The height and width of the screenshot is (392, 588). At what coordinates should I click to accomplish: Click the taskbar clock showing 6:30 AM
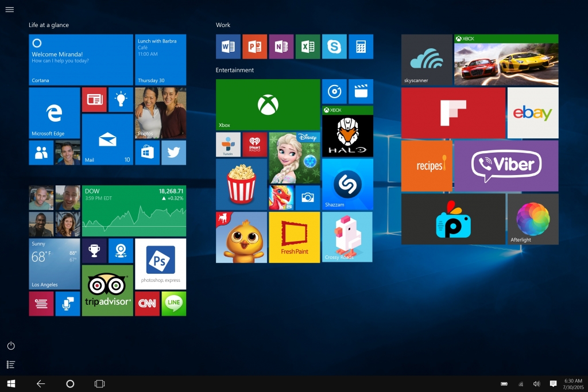click(574, 384)
